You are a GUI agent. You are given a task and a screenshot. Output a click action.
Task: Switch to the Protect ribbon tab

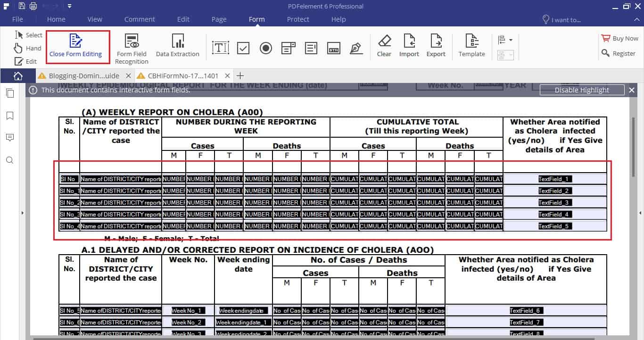[298, 19]
